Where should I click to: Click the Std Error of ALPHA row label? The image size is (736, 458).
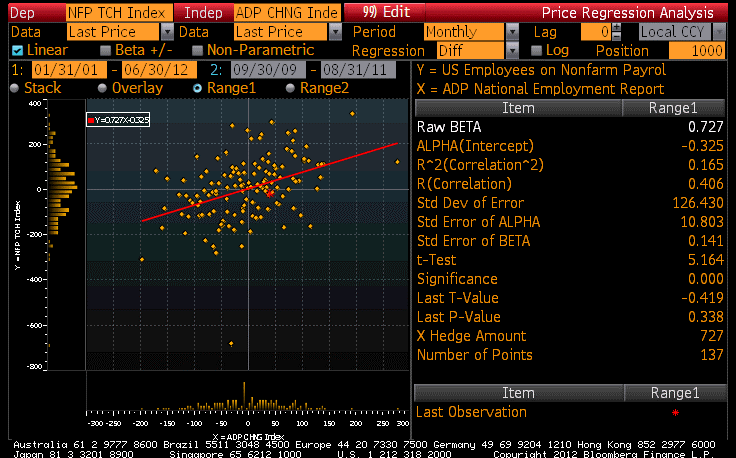(x=478, y=222)
